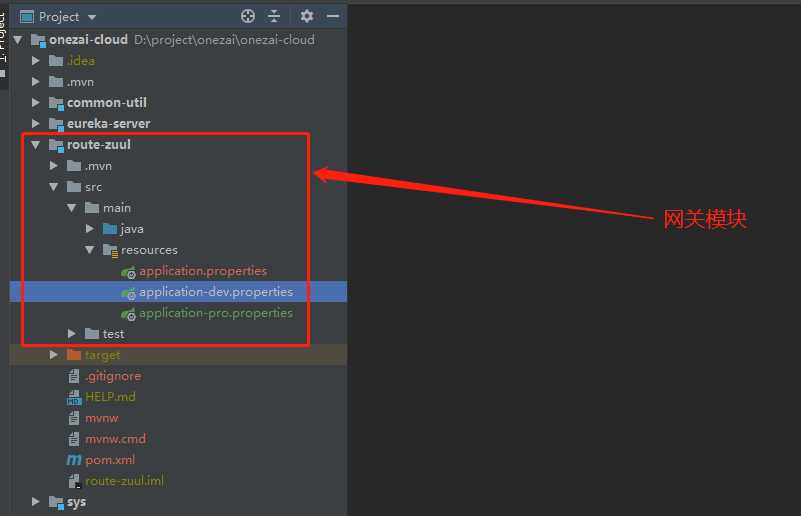Select the sys module label

click(76, 503)
